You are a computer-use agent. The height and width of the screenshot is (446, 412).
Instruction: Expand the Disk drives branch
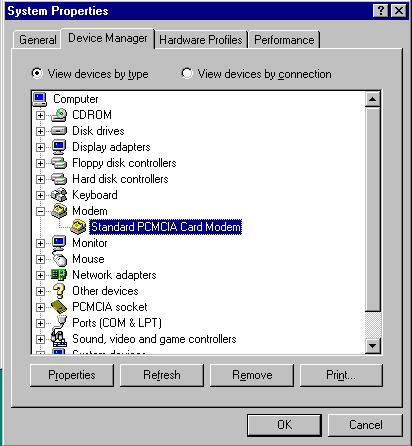(40, 131)
